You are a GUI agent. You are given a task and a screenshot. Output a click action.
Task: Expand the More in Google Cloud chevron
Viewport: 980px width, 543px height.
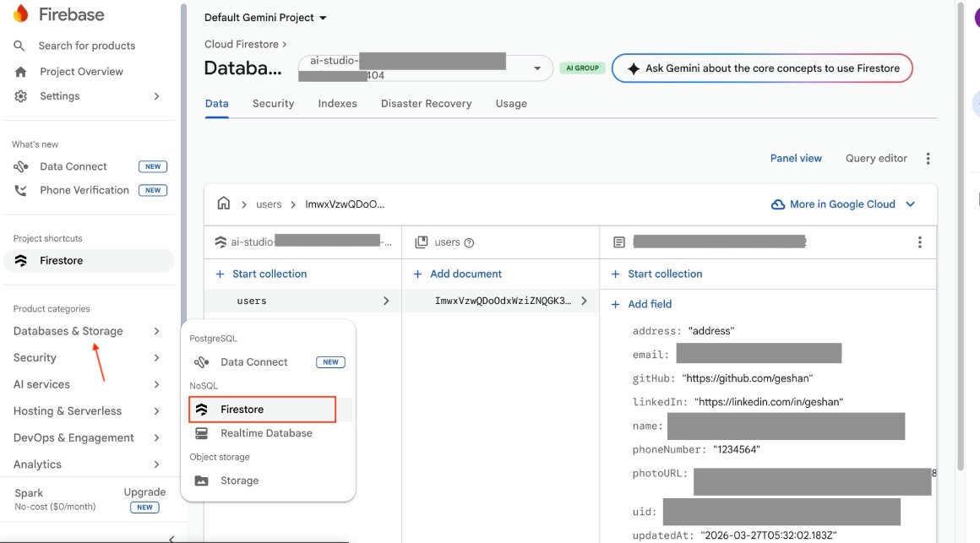point(910,204)
